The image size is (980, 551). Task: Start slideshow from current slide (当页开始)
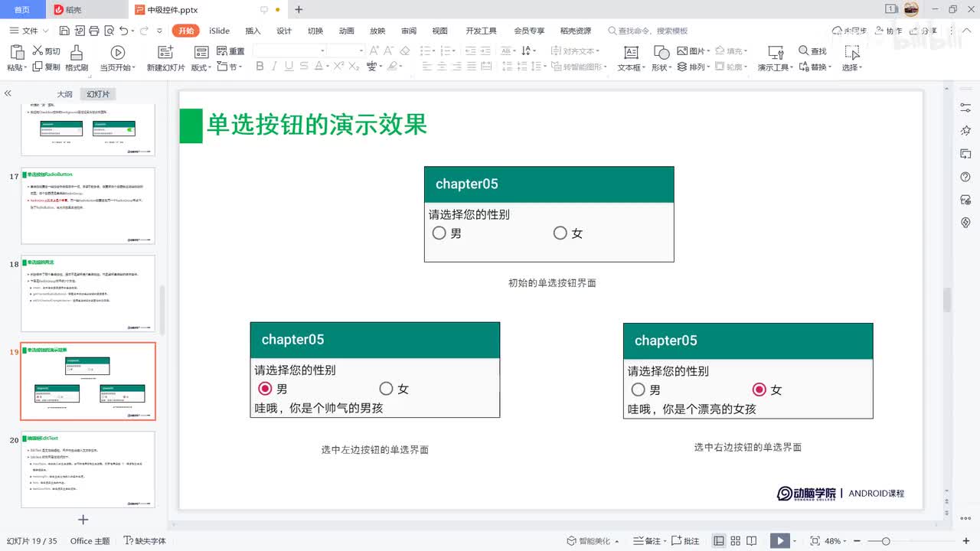(x=118, y=58)
